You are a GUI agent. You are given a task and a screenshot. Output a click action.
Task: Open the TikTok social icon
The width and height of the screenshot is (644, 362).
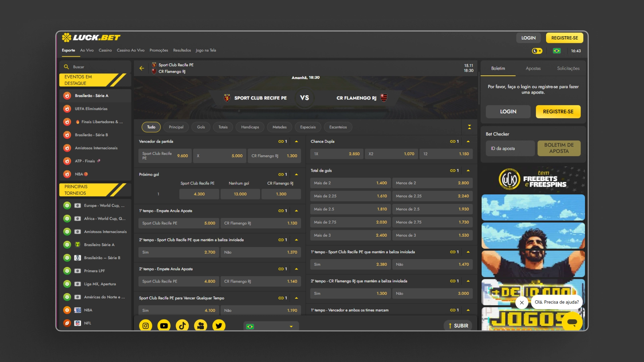[182, 326]
